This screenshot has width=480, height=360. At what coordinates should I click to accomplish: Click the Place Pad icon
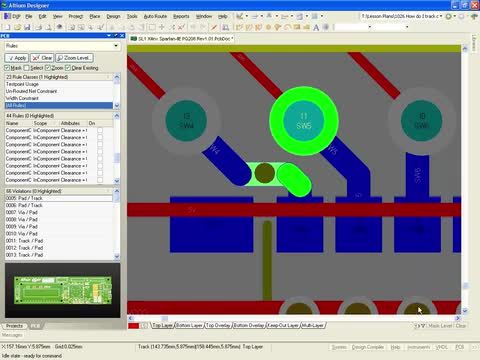pyautogui.click(x=268, y=27)
